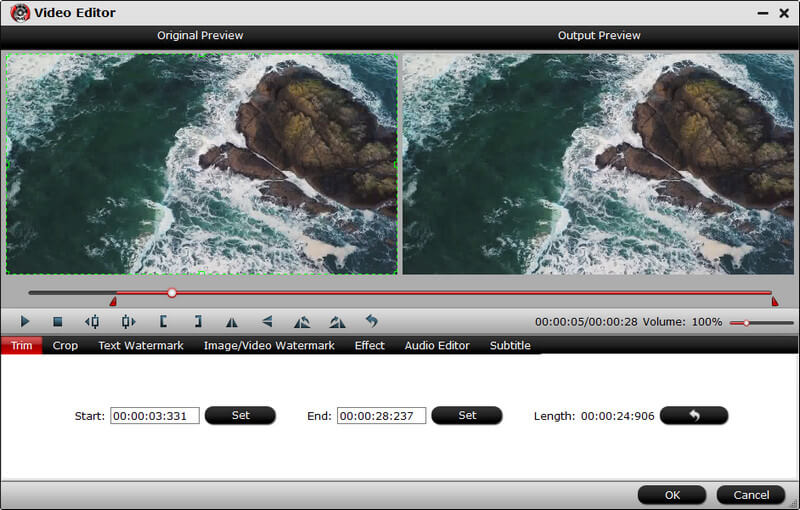Select the Subtitle tab
This screenshot has height=510, width=800.
(x=510, y=346)
